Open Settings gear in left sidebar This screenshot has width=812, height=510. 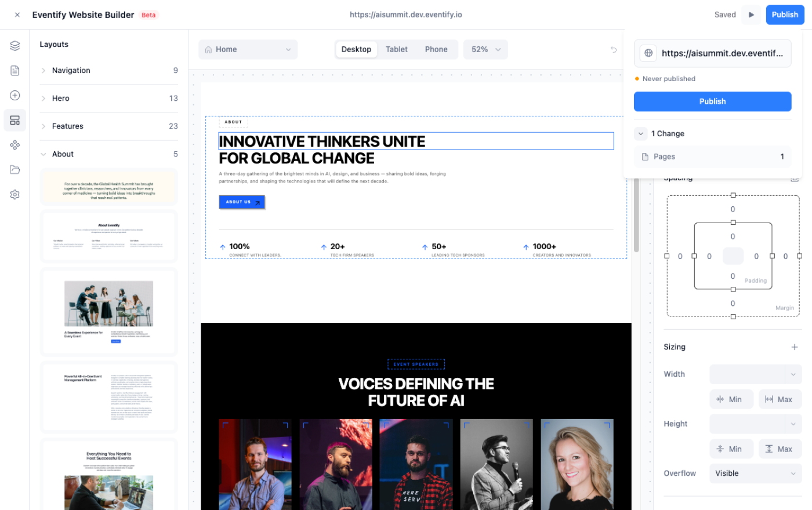(x=15, y=195)
